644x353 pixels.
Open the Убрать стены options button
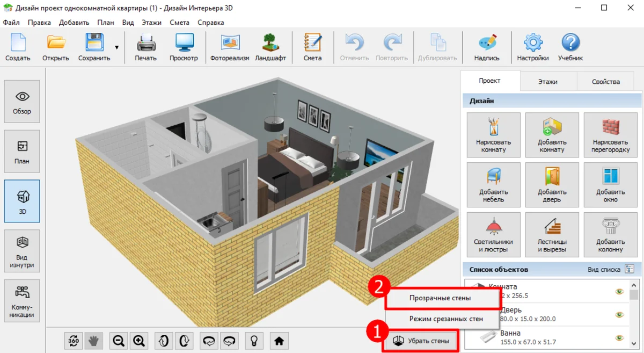tap(421, 341)
